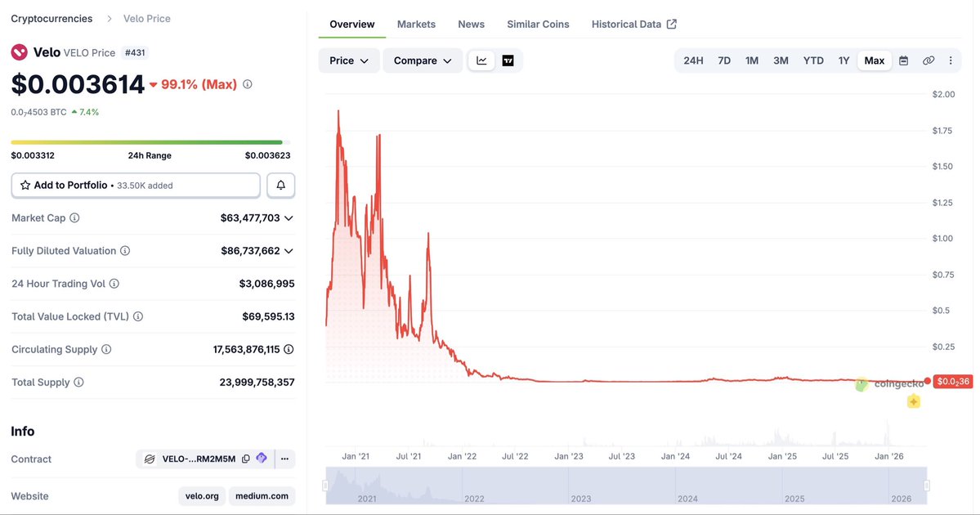This screenshot has width=980, height=515.
Task: Click the $0.003614 price heading
Action: click(x=78, y=84)
